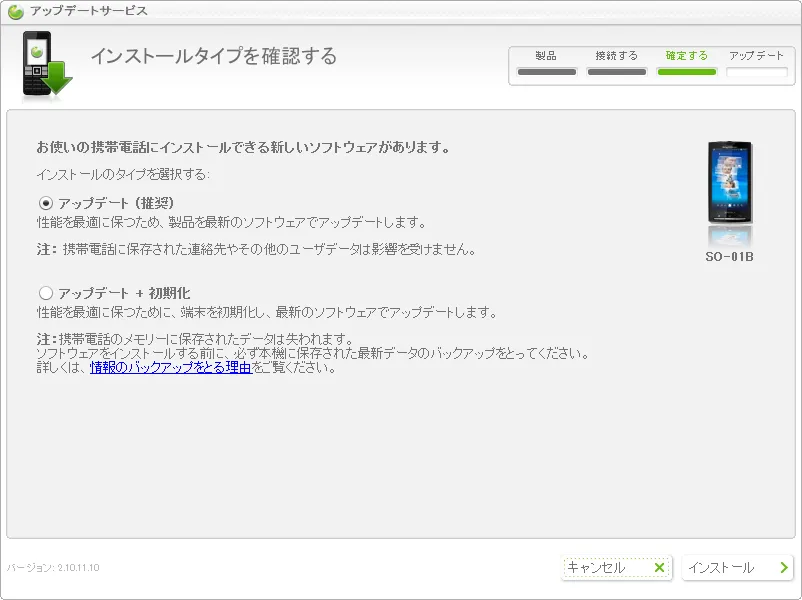Select the 確定する step label
The height and width of the screenshot is (600, 802).
686,56
